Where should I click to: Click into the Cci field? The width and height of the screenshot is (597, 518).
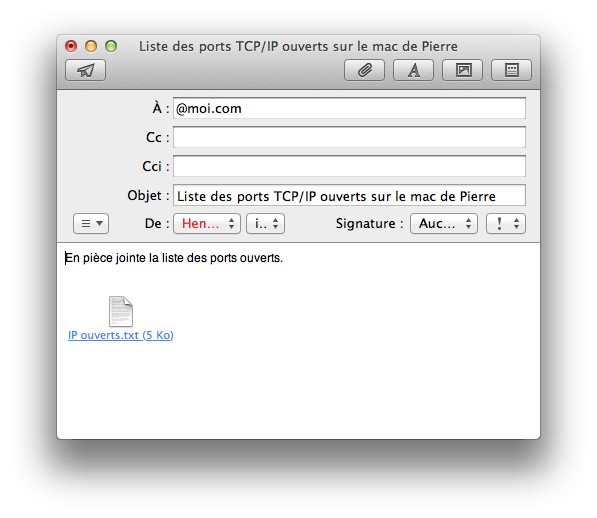[350, 166]
